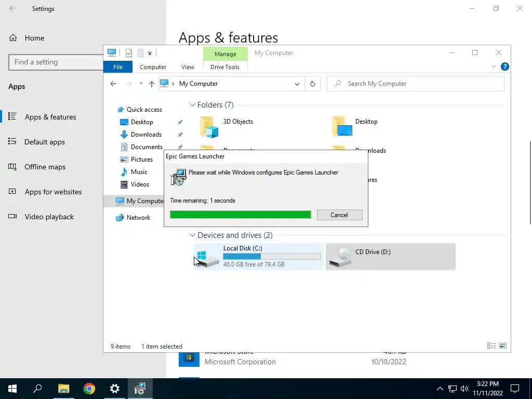
Task: Open Offline maps settings page
Action: pos(45,167)
